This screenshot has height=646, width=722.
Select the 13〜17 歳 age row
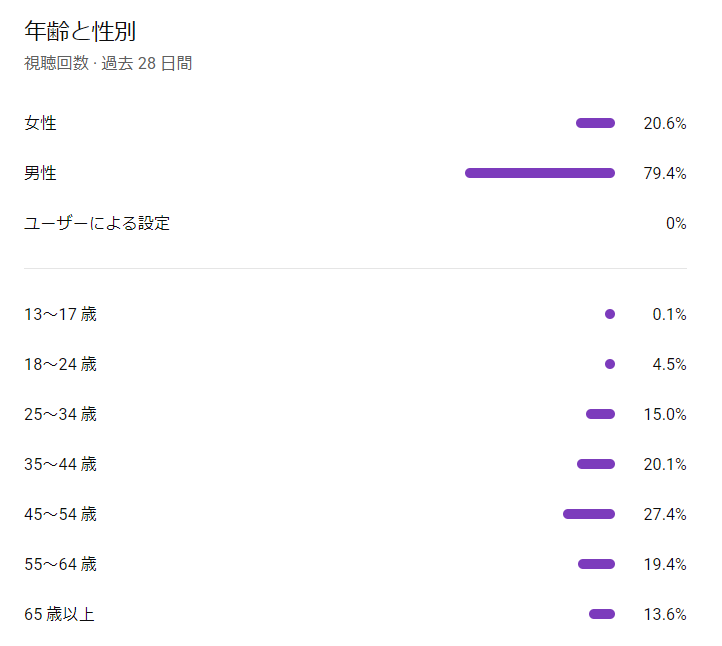tap(61, 314)
